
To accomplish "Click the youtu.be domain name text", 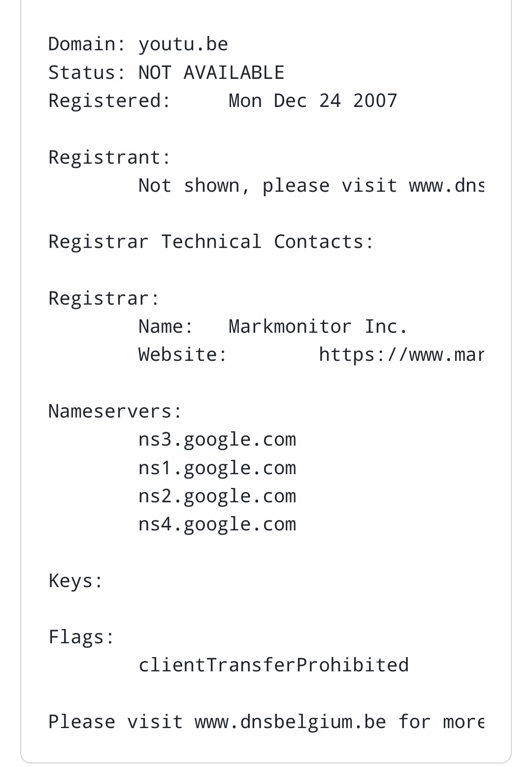I will coord(183,44).
